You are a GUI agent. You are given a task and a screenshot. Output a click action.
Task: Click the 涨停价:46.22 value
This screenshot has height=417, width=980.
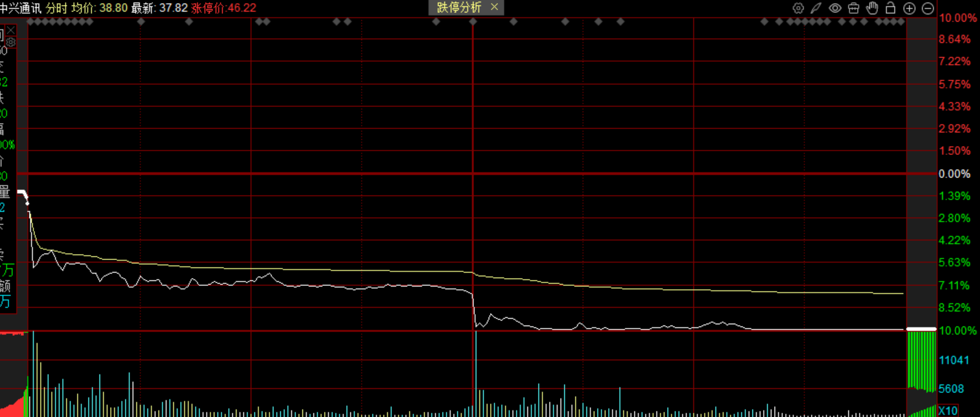(x=224, y=8)
